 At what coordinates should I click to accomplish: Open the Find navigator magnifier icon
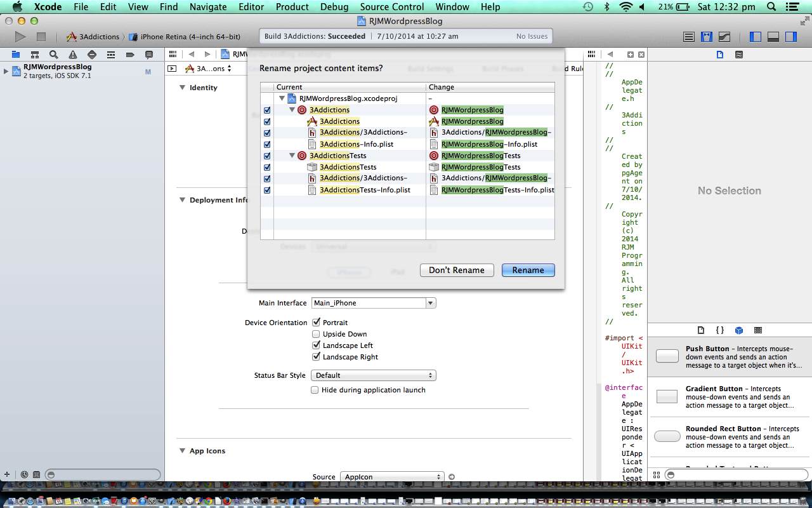[54, 55]
